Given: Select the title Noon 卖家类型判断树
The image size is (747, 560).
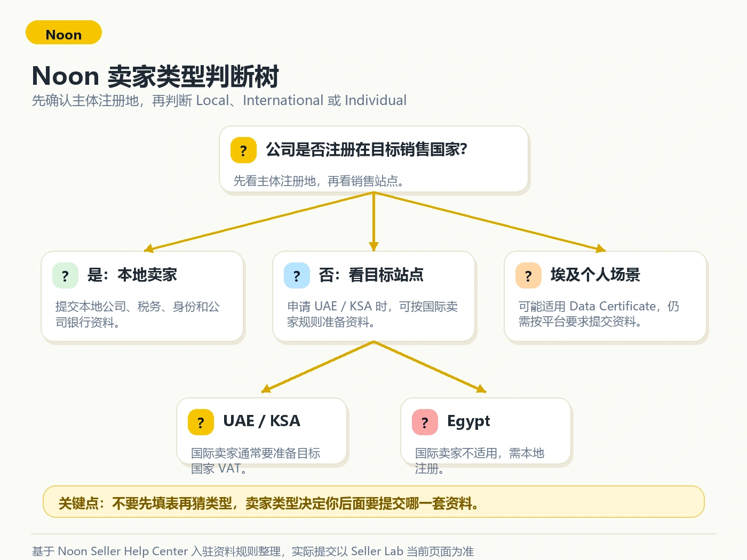Looking at the screenshot, I should (155, 76).
